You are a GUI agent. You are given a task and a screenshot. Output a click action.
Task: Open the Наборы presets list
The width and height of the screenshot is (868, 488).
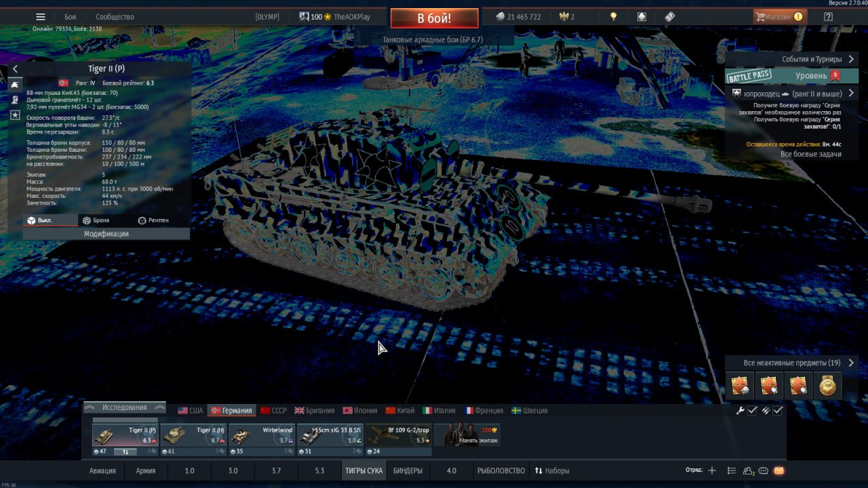click(x=552, y=470)
